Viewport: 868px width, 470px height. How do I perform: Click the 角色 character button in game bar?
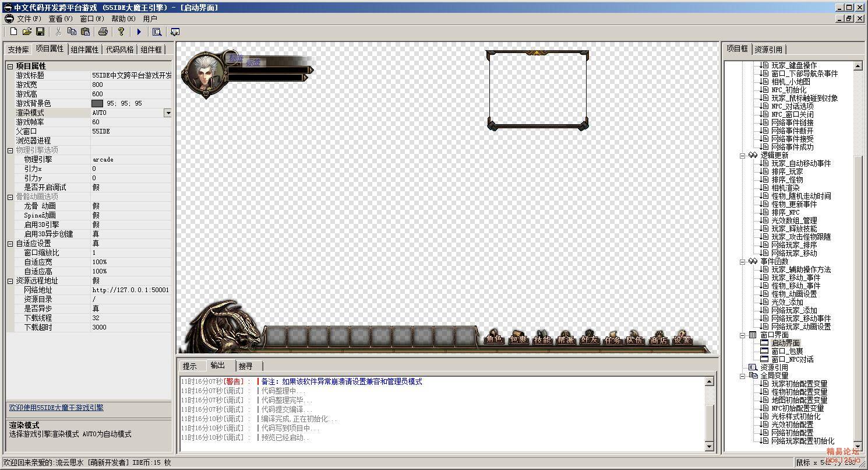[x=494, y=338]
